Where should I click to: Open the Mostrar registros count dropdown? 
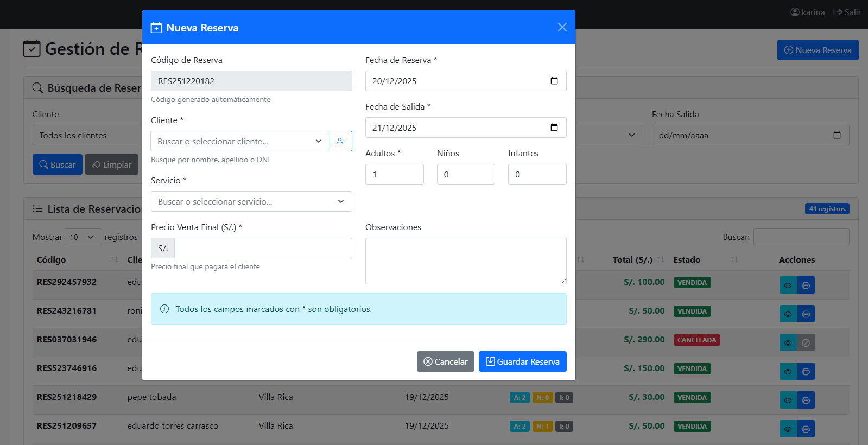tap(83, 237)
